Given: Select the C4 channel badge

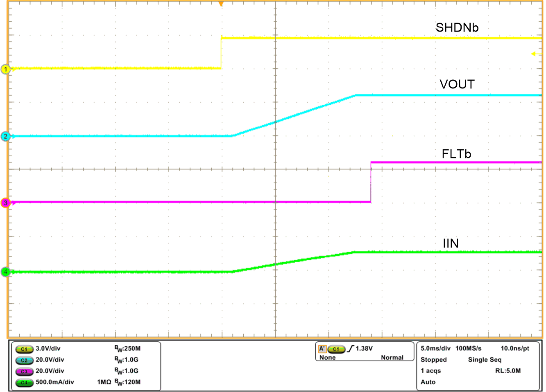Looking at the screenshot, I should pos(24,383).
